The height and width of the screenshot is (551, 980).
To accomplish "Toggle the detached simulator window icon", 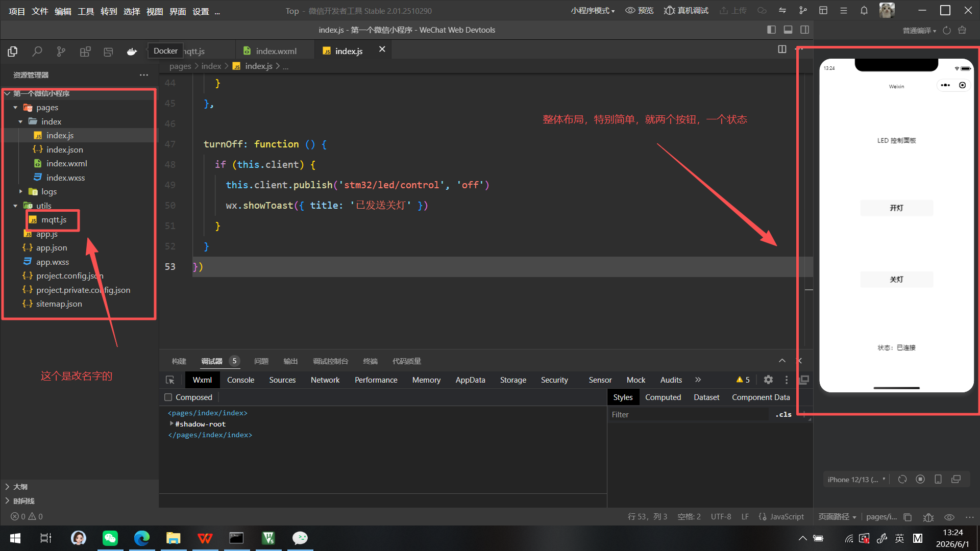I will click(956, 479).
